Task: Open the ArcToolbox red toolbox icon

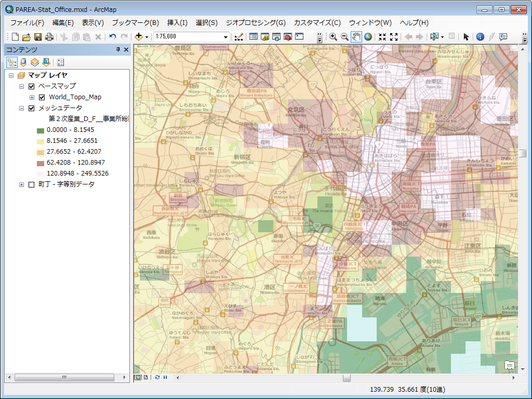Action: coord(288,37)
